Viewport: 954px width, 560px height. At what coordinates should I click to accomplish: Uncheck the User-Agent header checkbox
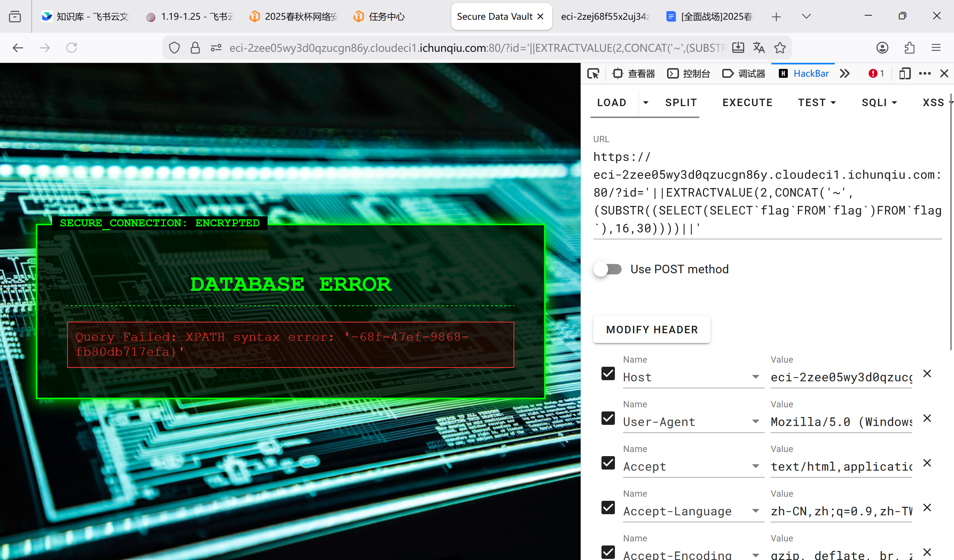coord(608,419)
